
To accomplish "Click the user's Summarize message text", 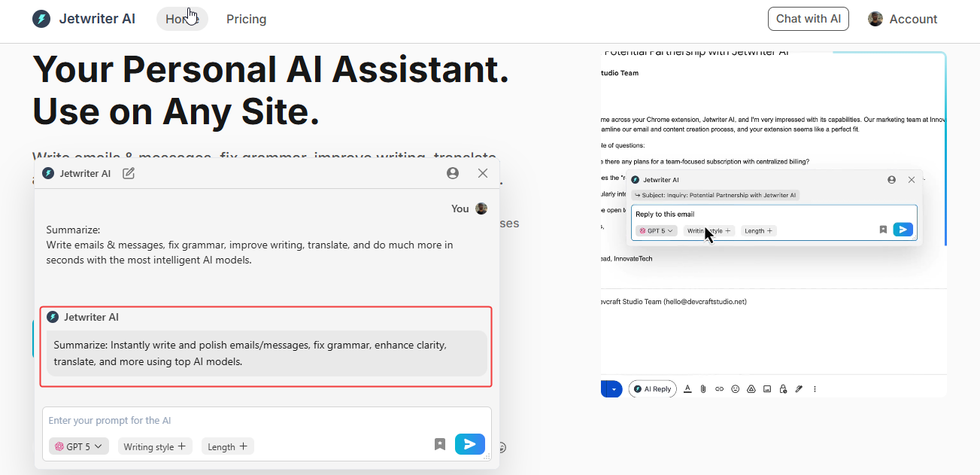I will [x=250, y=245].
